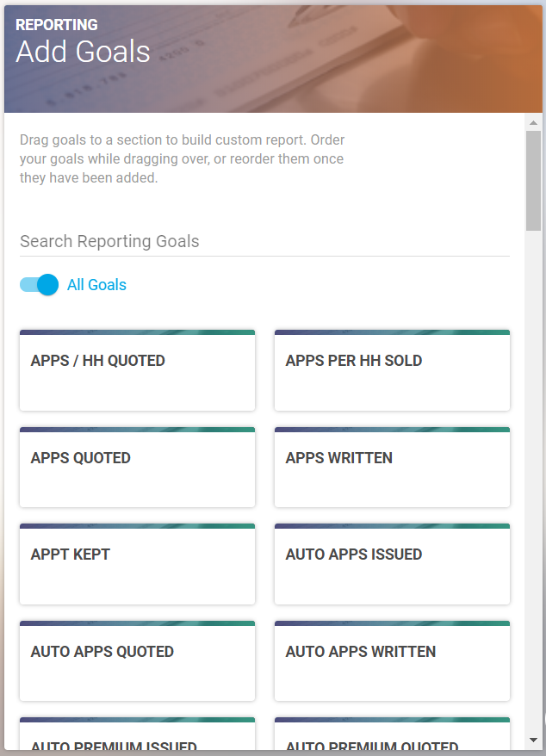Choose the AUTO APPS QUOTED card
The height and width of the screenshot is (756, 546).
[138, 661]
